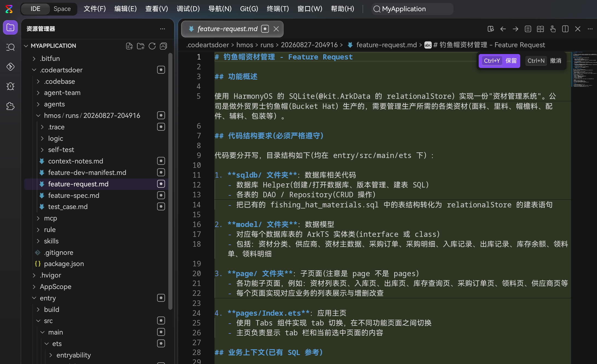Create a new file in MYAPPLICATION

point(129,46)
